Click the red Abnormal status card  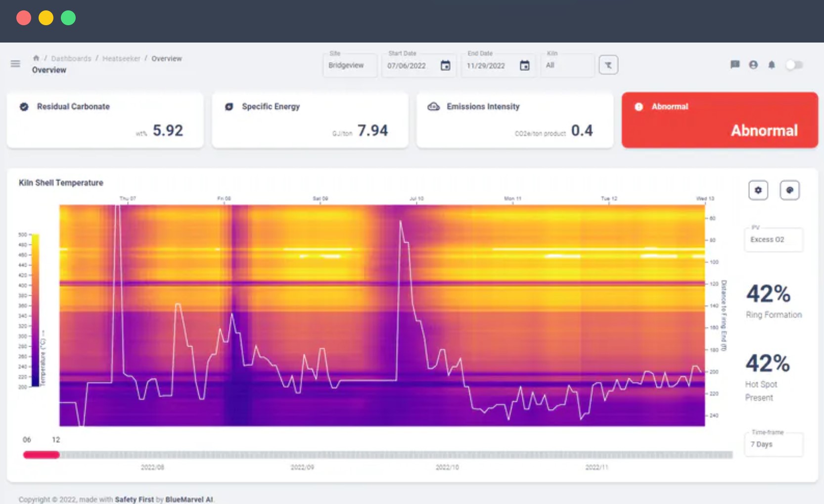click(x=719, y=120)
